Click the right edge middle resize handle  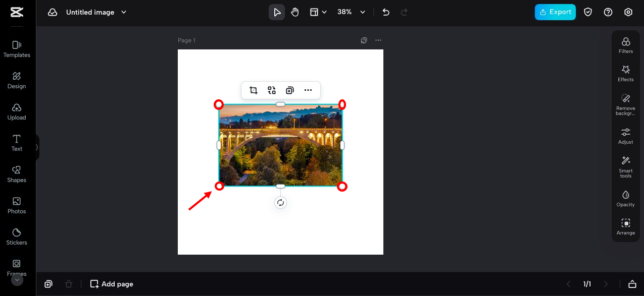(x=342, y=145)
